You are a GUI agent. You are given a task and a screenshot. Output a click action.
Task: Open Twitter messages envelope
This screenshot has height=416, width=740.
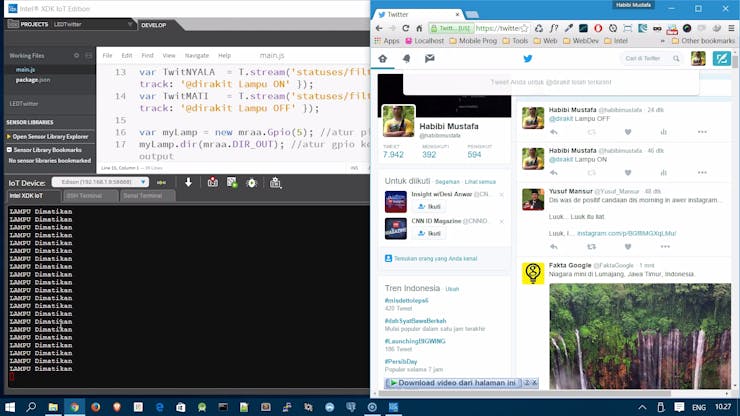[429, 59]
